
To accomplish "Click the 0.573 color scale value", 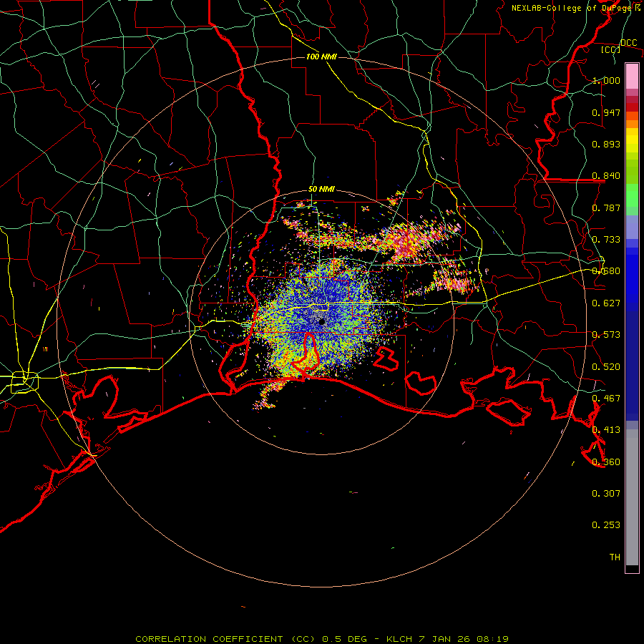I will coord(606,335).
